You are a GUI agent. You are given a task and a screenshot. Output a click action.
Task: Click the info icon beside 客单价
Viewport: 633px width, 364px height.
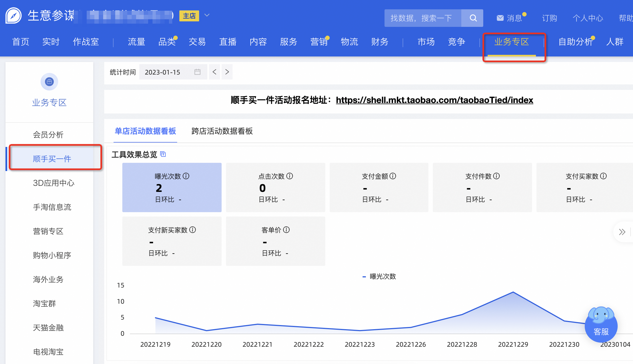(287, 230)
